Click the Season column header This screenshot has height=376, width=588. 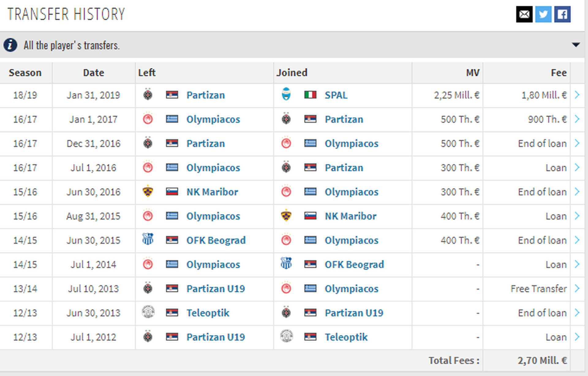[x=25, y=73]
